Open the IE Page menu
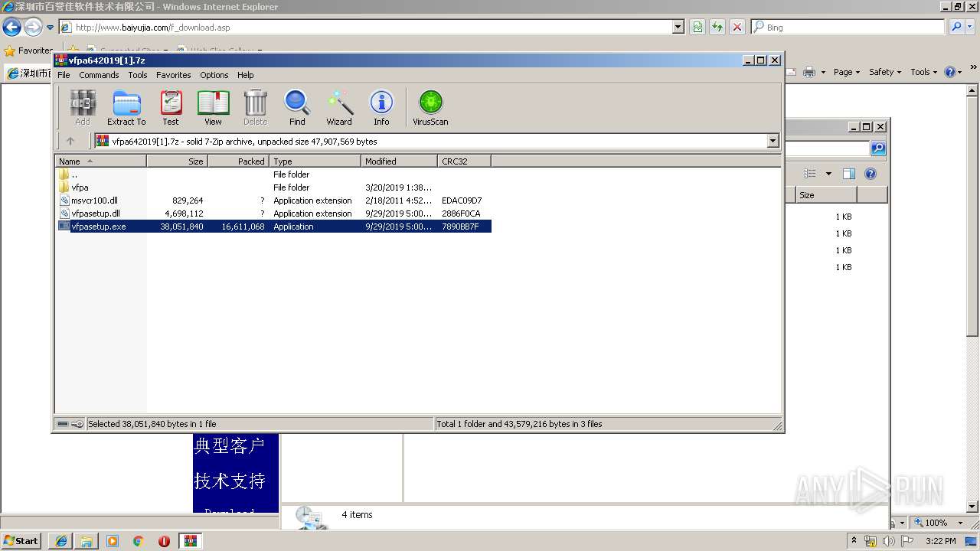This screenshot has width=980, height=551. [847, 72]
